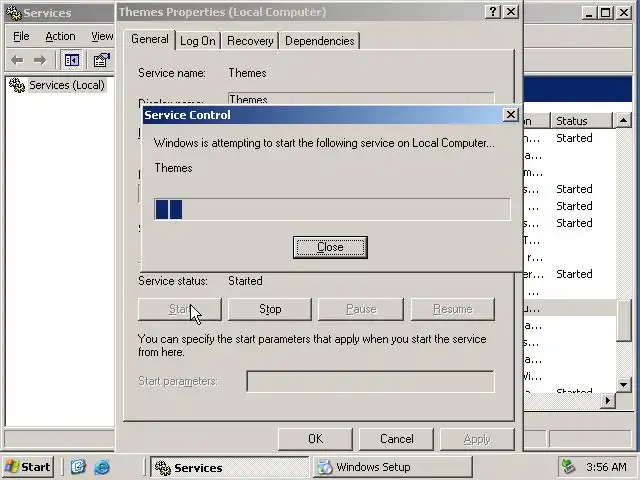
Task: Switch to the Log On tab
Action: (x=198, y=41)
